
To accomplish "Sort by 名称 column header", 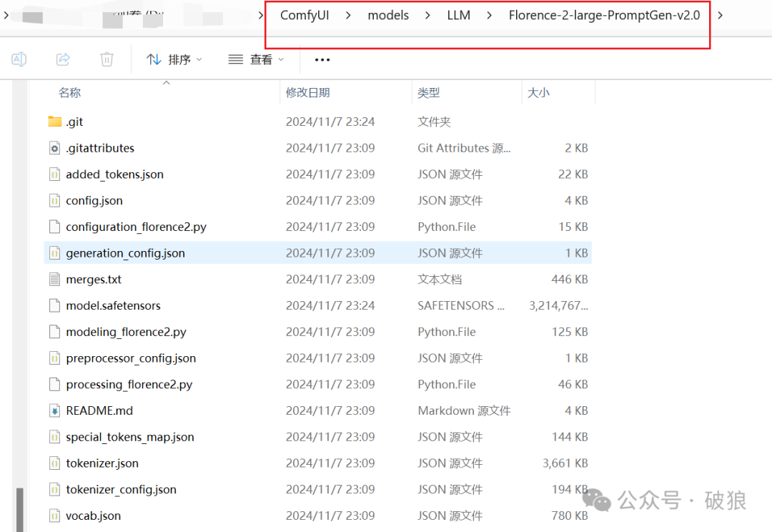I will coord(69,93).
